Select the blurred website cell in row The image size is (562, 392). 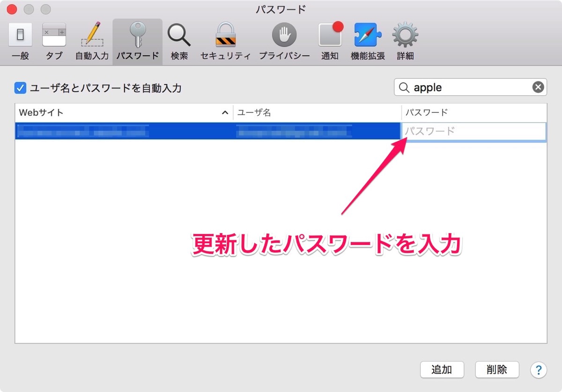coord(124,131)
